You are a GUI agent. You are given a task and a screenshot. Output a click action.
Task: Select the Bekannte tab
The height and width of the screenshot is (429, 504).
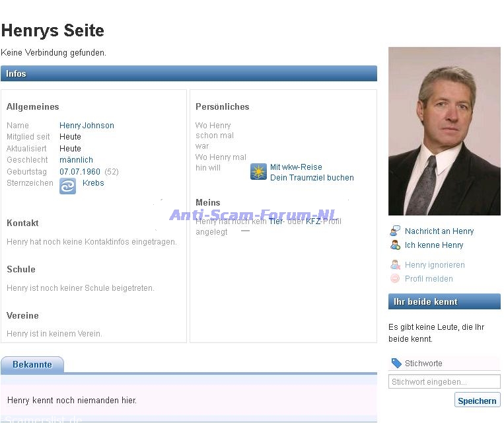pyautogui.click(x=32, y=364)
